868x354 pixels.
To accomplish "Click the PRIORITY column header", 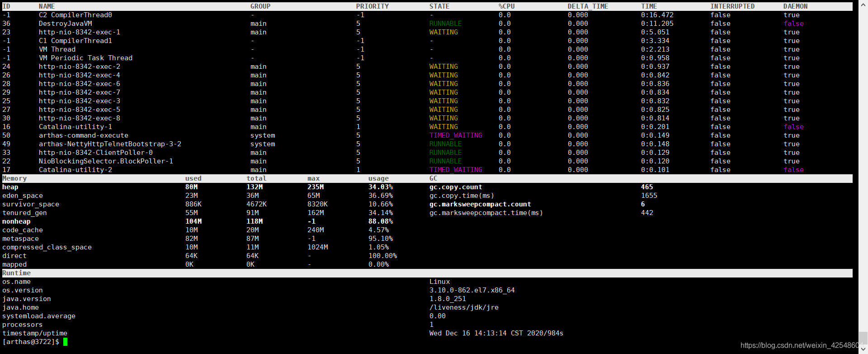I will pyautogui.click(x=372, y=6).
